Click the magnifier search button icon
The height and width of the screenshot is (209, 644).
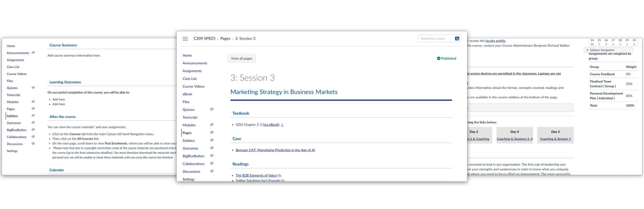457,38
